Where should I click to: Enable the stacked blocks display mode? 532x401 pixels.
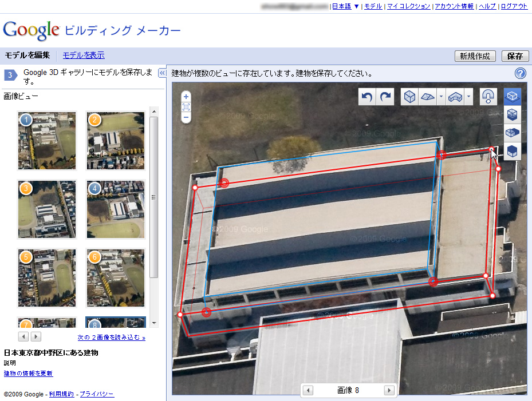point(512,114)
